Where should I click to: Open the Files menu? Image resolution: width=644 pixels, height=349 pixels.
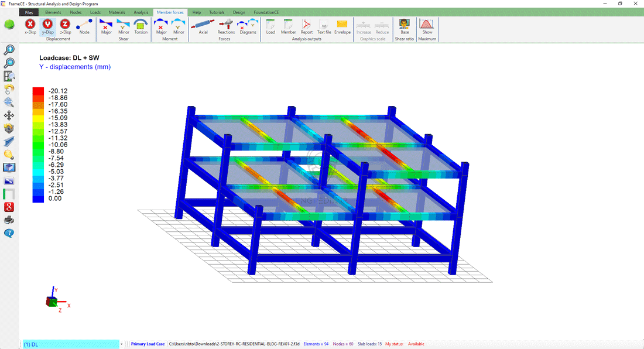pyautogui.click(x=29, y=12)
